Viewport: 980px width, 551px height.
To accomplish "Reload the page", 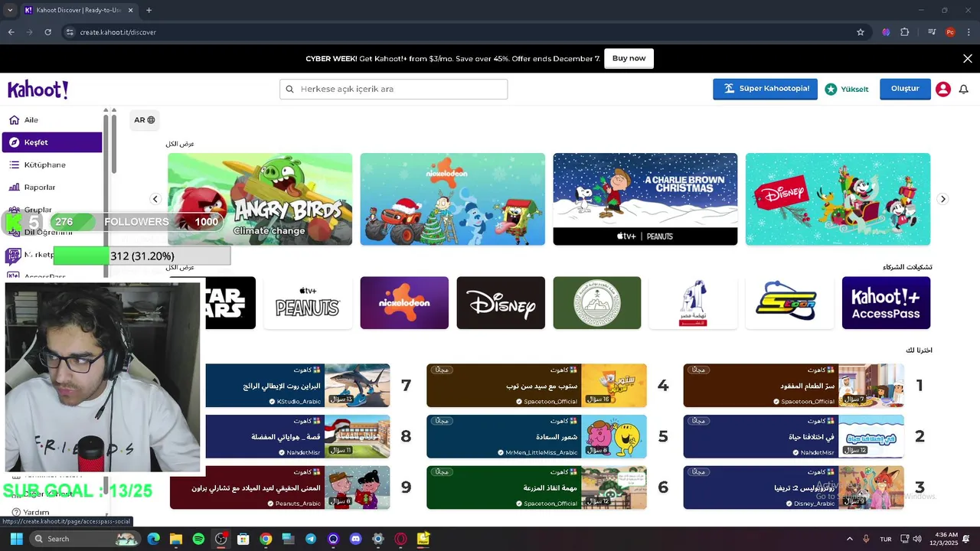I will pos(47,32).
